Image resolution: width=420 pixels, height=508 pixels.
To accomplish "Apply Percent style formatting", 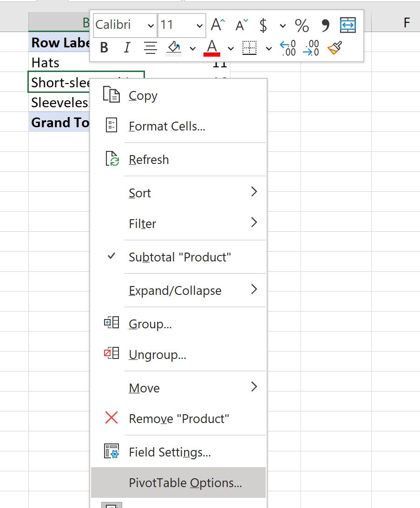I will [302, 26].
